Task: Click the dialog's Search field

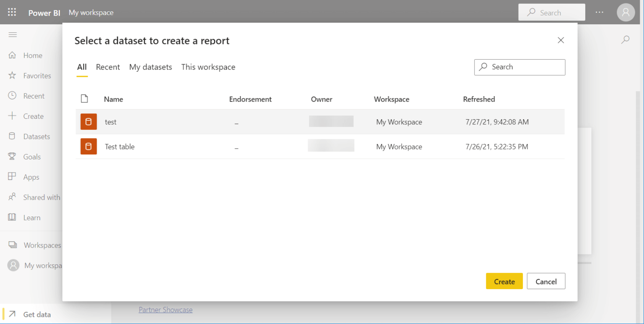Action: pos(520,67)
